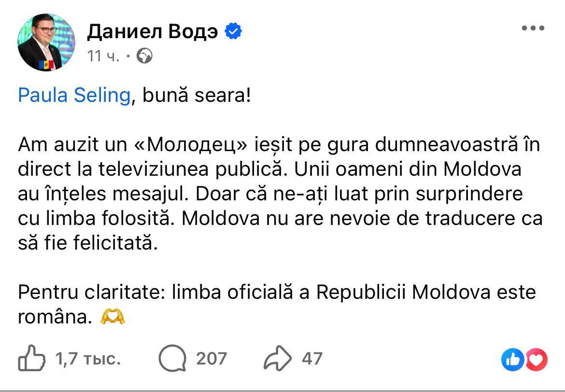The width and height of the screenshot is (565, 392).
Task: Click the thumbs-up Like icon
Action: tap(32, 358)
